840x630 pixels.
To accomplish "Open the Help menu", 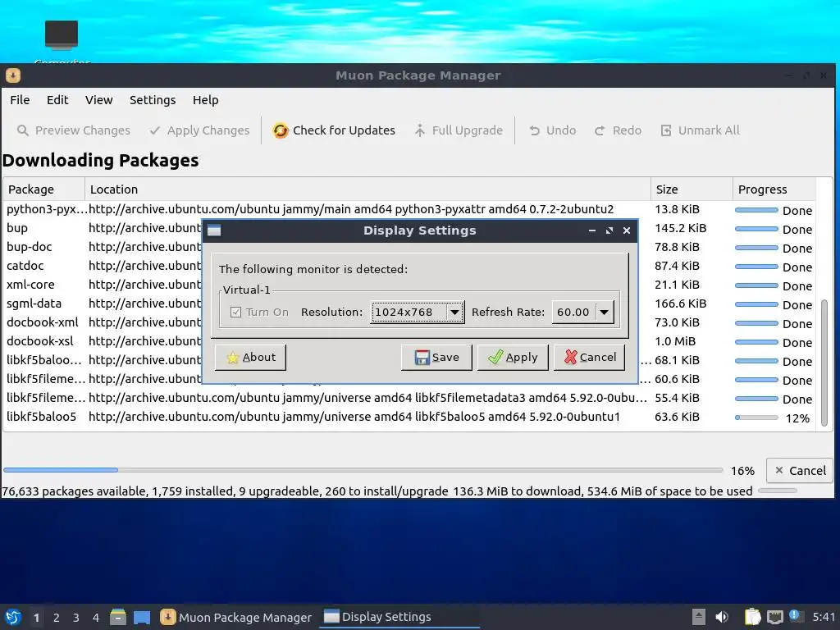I will tap(206, 100).
